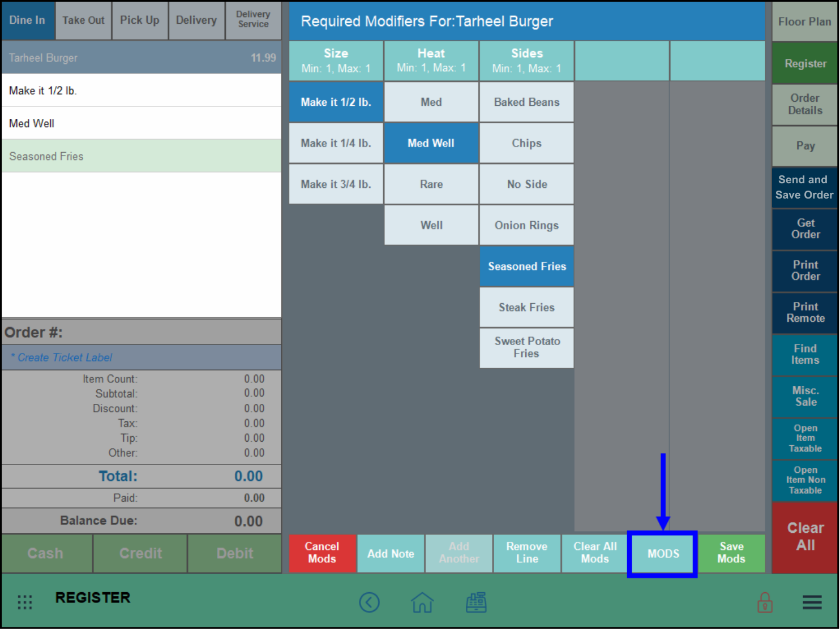
Task: Pay with the Credit button
Action: [140, 553]
